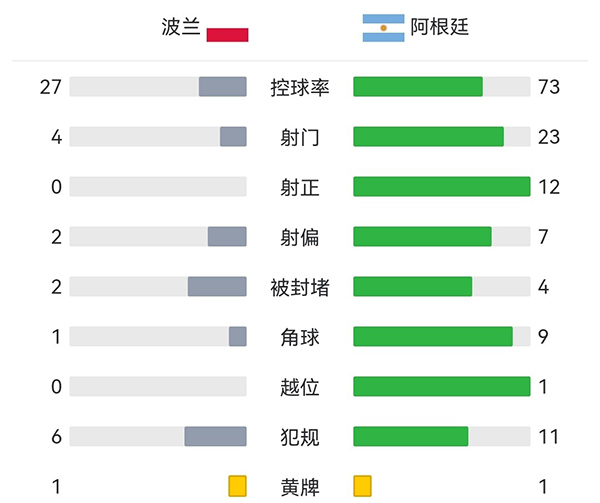
Task: Click Argentina's green 射偏 off-target bar
Action: tap(422, 237)
